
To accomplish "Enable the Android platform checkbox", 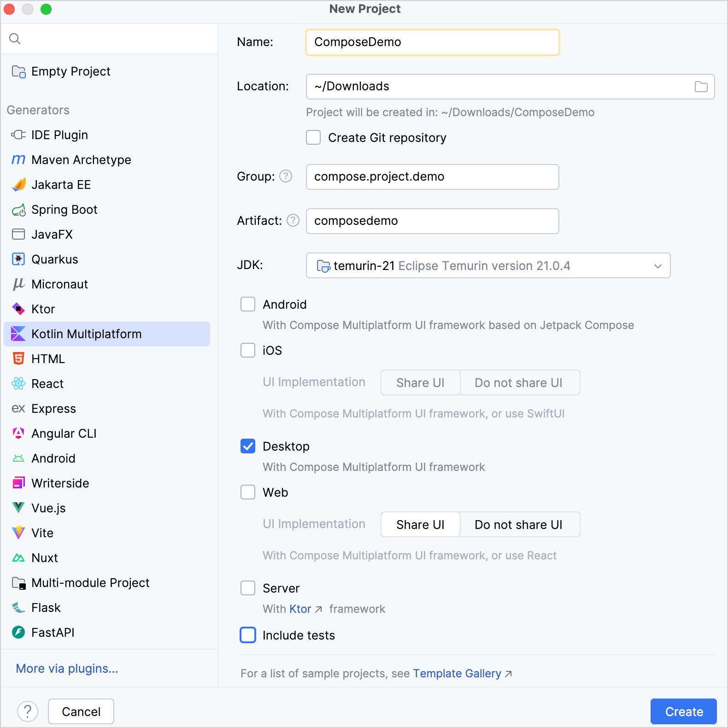I will pos(248,305).
